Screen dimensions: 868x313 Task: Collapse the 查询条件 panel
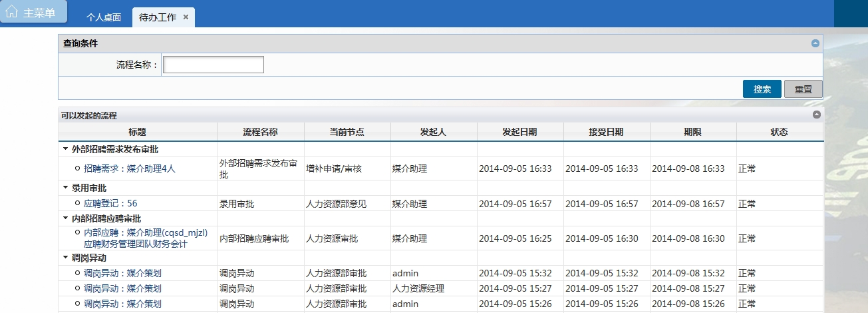point(815,43)
